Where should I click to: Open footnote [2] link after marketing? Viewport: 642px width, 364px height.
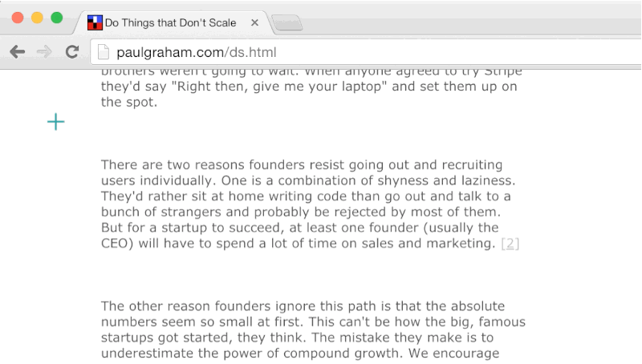click(x=510, y=244)
